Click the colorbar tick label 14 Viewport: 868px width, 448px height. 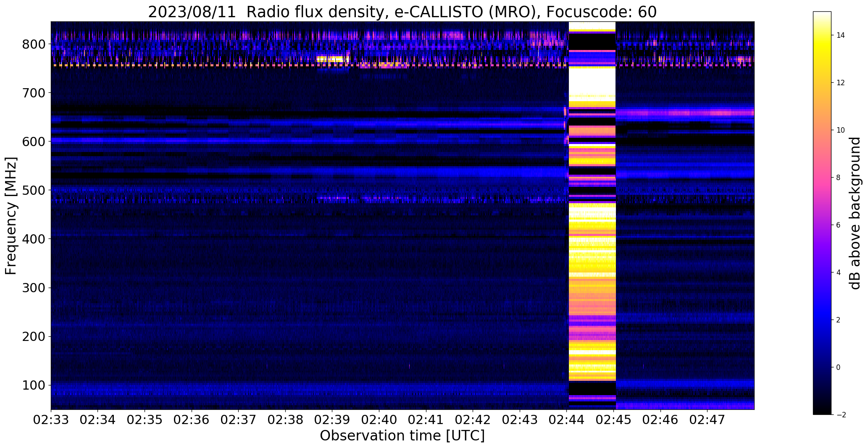click(x=841, y=35)
